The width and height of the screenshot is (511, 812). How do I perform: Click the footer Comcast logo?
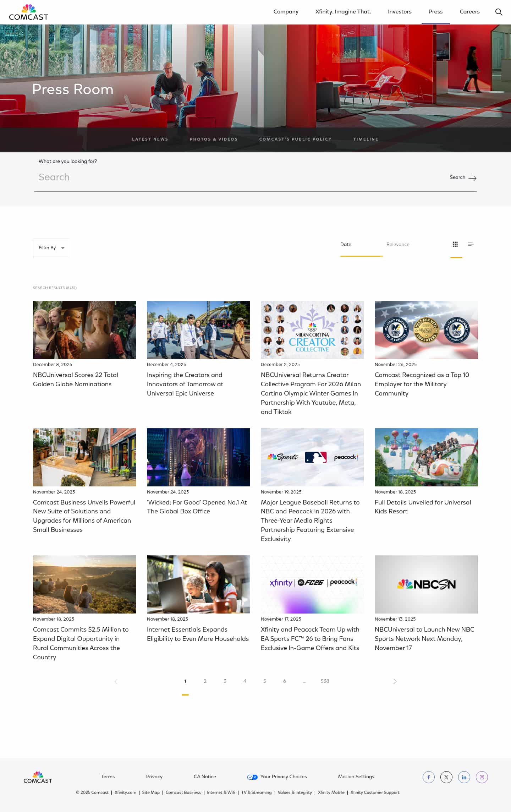pyautogui.click(x=38, y=778)
